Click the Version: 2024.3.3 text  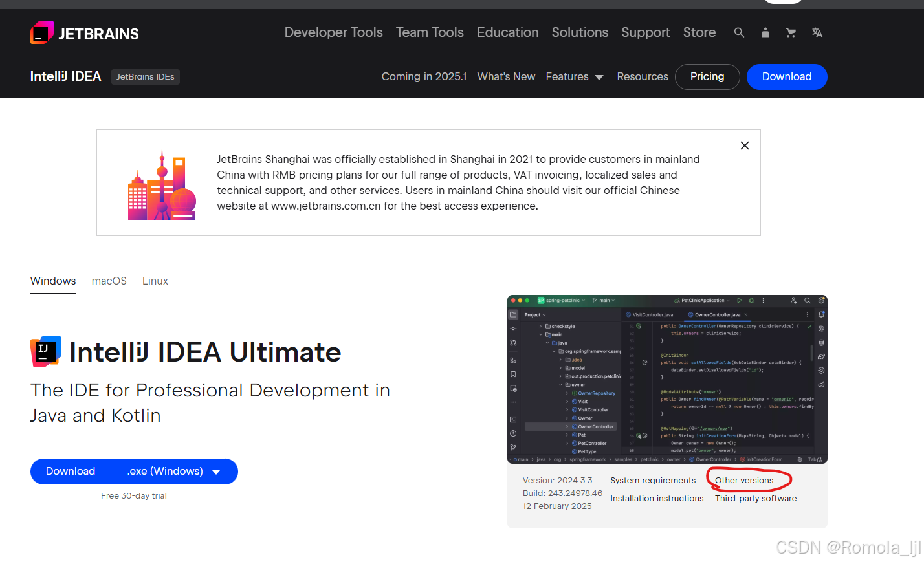point(558,480)
